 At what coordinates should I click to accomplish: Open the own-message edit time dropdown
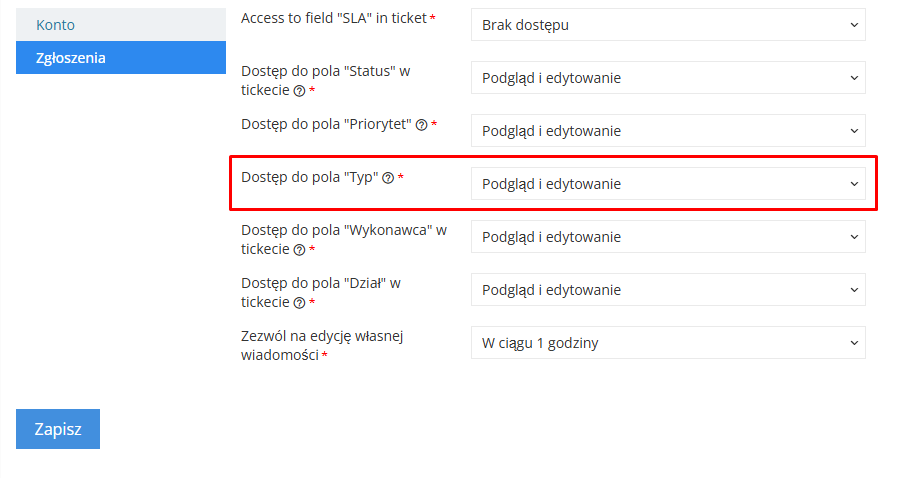668,343
